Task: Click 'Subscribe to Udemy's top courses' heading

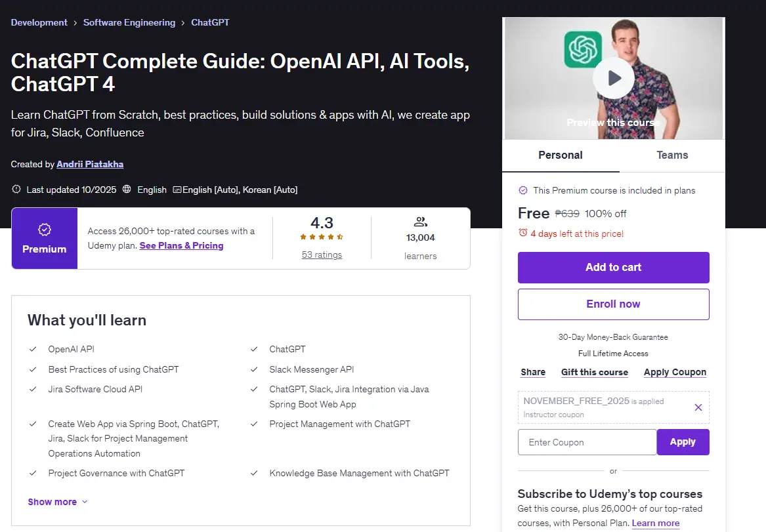Action: point(610,494)
